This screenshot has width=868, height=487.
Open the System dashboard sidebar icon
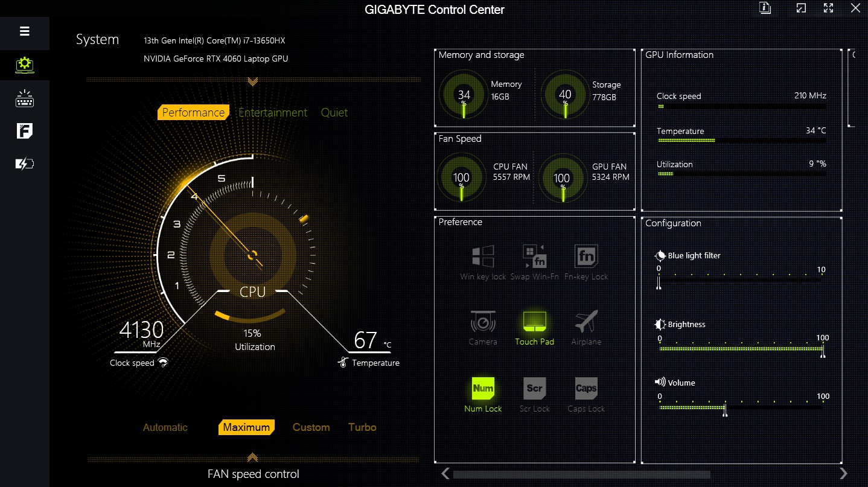pyautogui.click(x=24, y=64)
